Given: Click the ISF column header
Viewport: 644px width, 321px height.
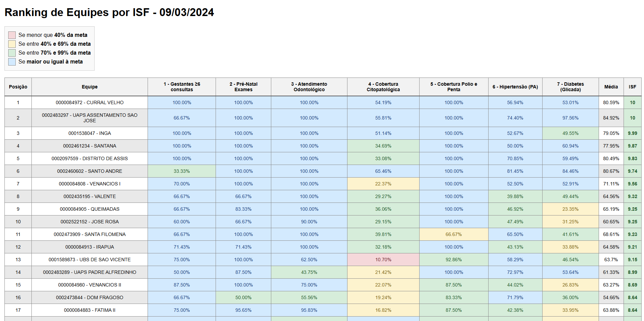Looking at the screenshot, I should tap(632, 87).
